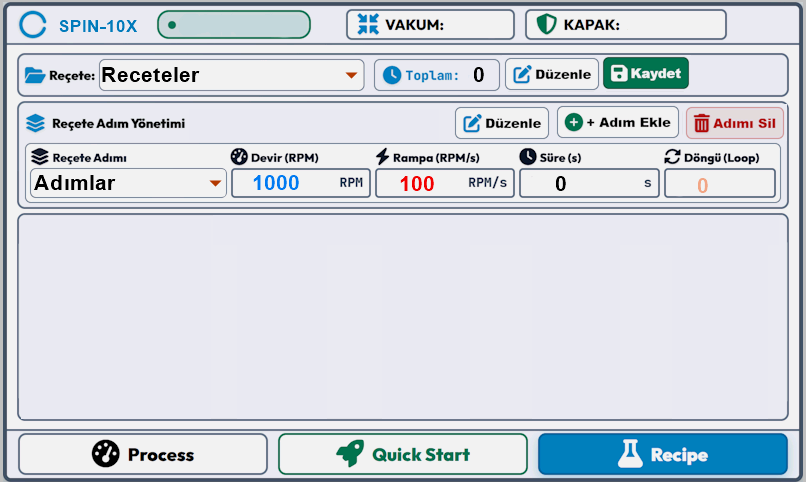Click the Döngü loop count field
Viewport: 806px width, 482px height.
tap(720, 183)
